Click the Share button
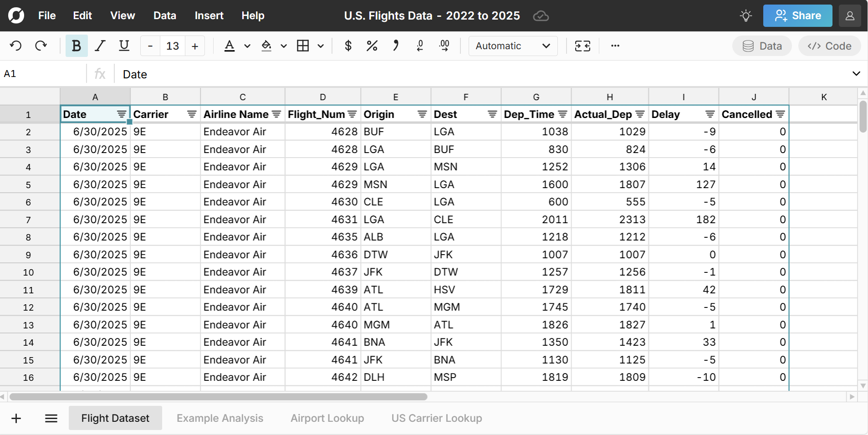The image size is (868, 435). point(797,15)
